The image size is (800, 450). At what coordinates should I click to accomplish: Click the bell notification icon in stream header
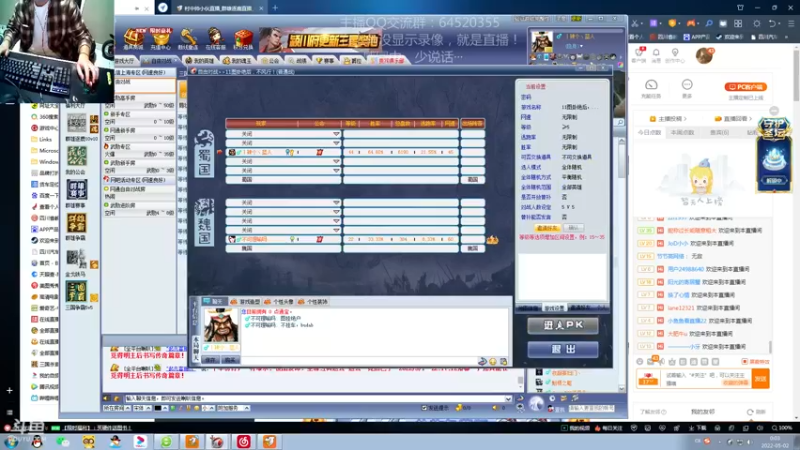coord(656,53)
